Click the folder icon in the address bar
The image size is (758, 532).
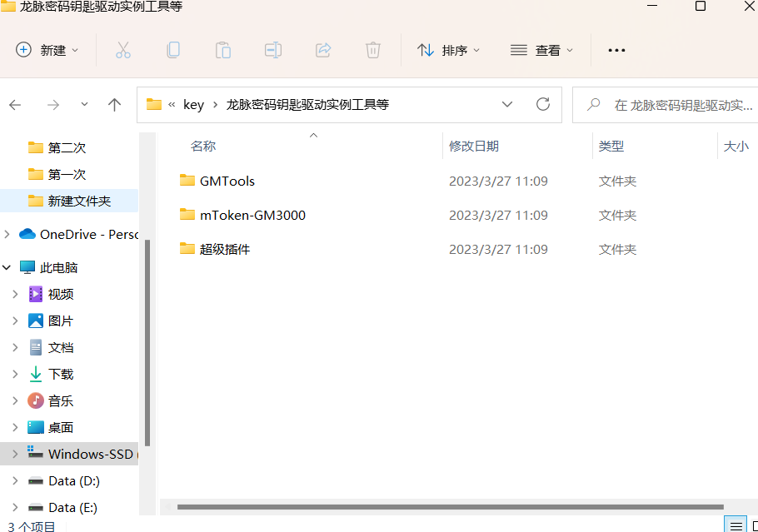coord(154,104)
